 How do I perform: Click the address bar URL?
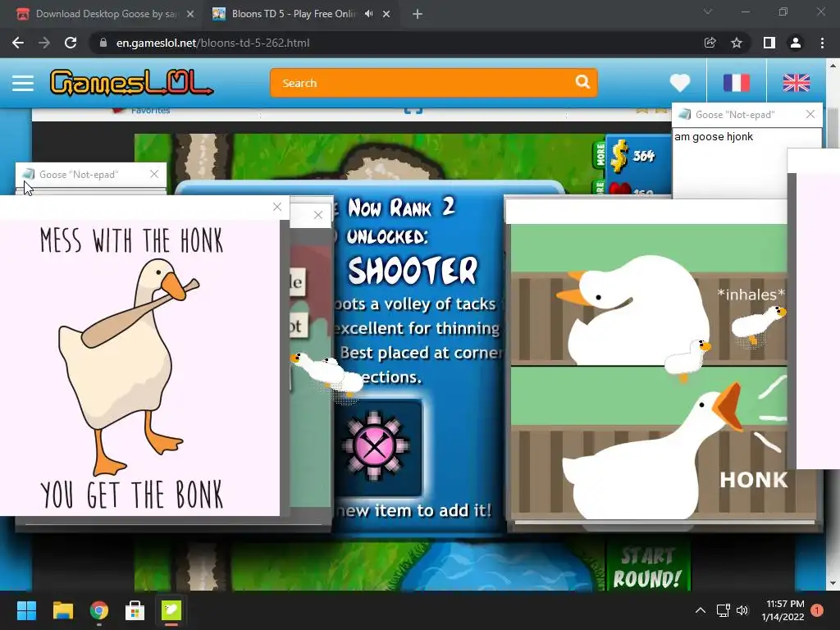tap(212, 43)
